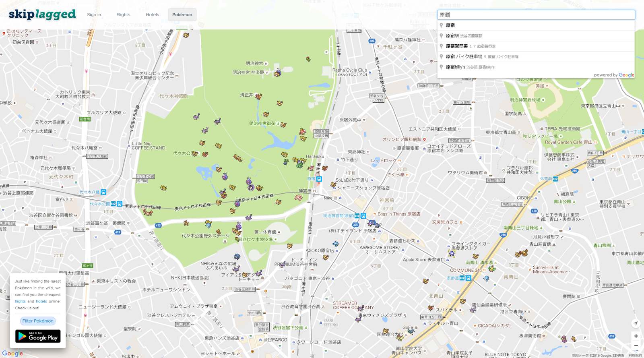
Task: Go to the Hotels tab
Action: [x=152, y=14]
